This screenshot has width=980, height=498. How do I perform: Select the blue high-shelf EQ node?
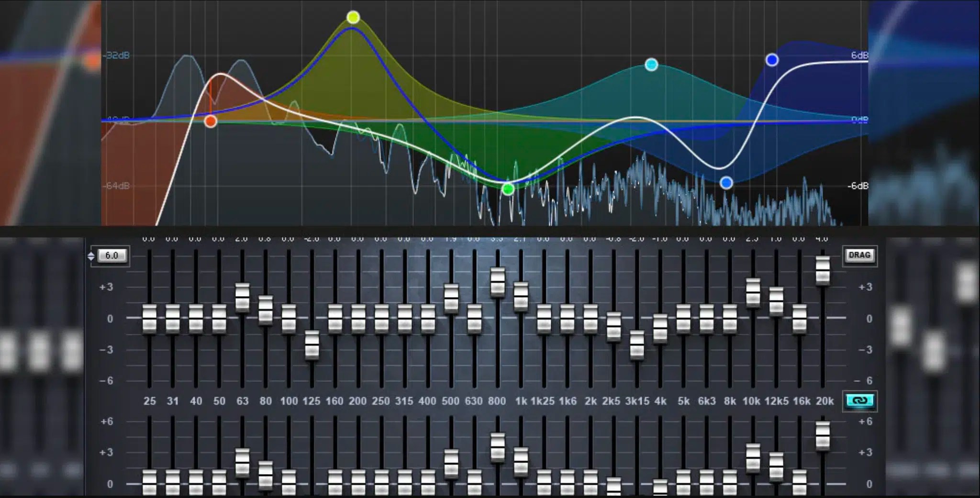pos(772,60)
